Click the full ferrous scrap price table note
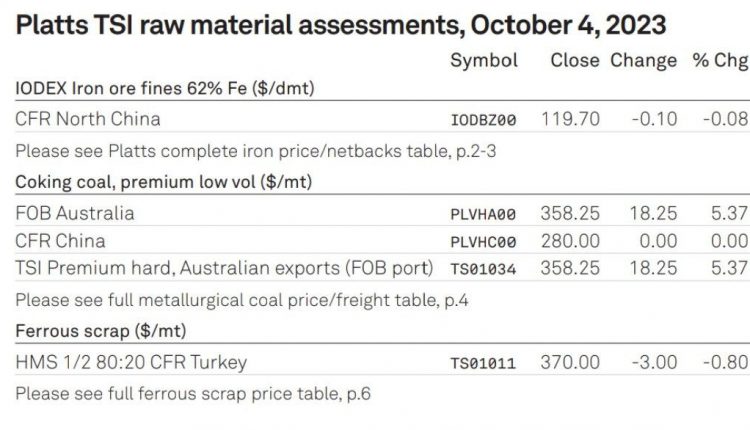Screen dimensions: 750x430 [193, 394]
